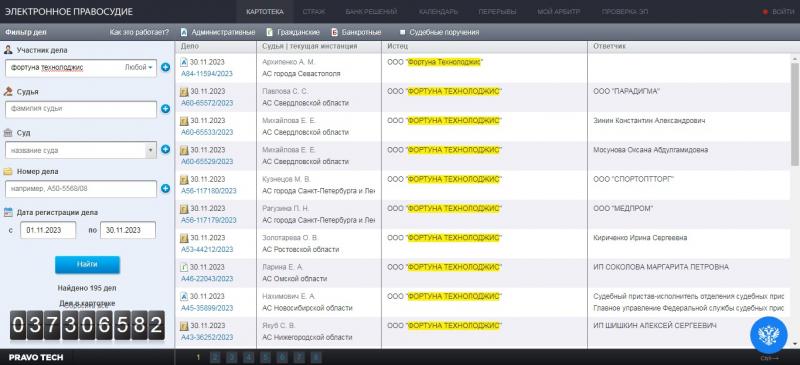The height and width of the screenshot is (365, 800).
Task: Click the Найти search button
Action: coord(87,264)
